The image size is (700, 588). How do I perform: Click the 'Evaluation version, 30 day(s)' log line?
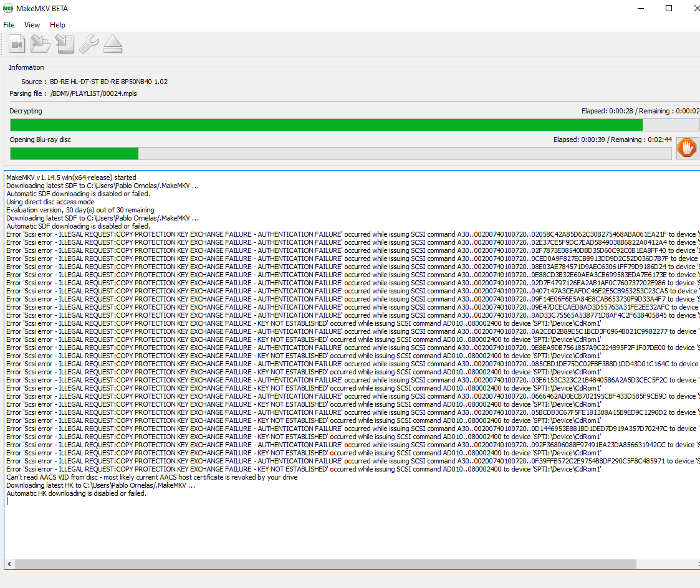(80, 210)
